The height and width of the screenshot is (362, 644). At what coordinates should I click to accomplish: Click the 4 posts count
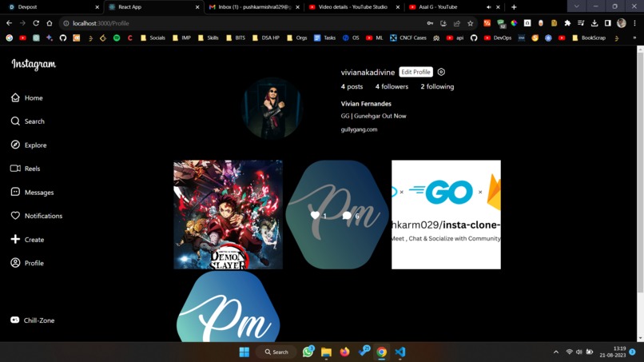[352, 86]
